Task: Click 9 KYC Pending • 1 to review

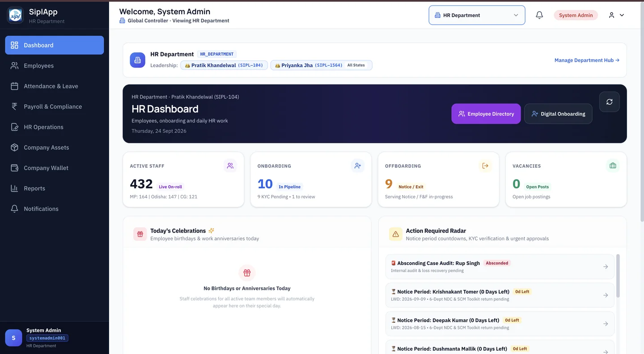Action: pyautogui.click(x=286, y=196)
